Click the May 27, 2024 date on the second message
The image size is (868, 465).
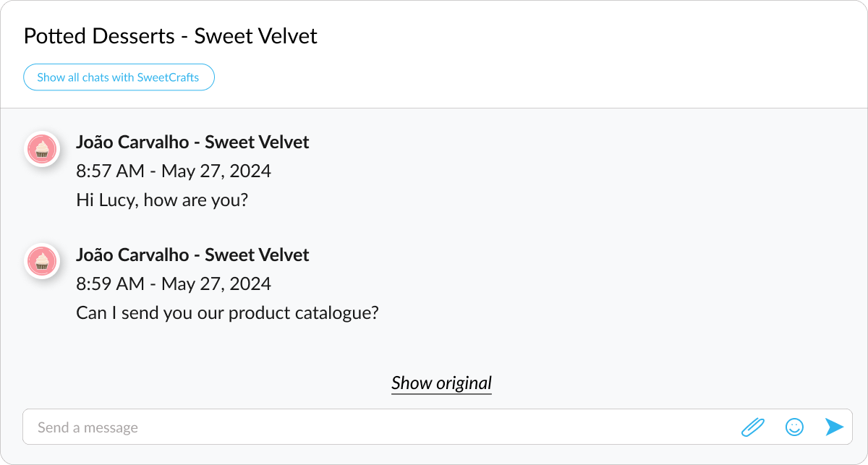point(216,284)
